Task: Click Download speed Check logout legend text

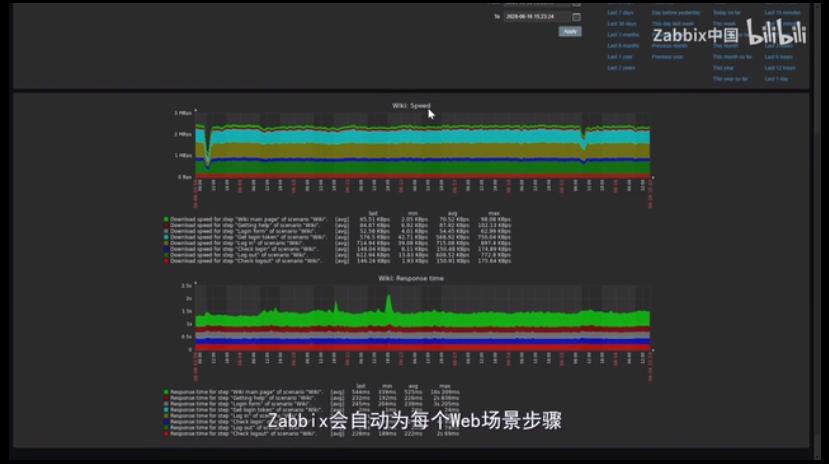Action: [x=246, y=261]
